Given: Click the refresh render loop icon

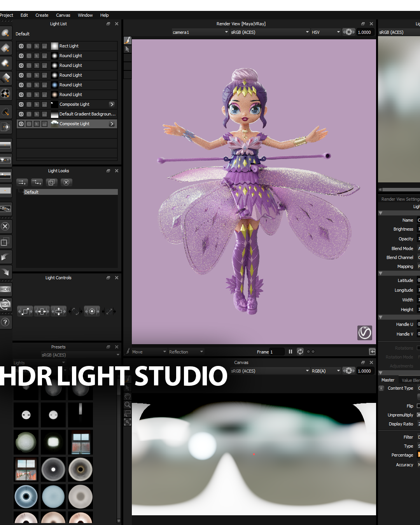Looking at the screenshot, I should [x=300, y=352].
